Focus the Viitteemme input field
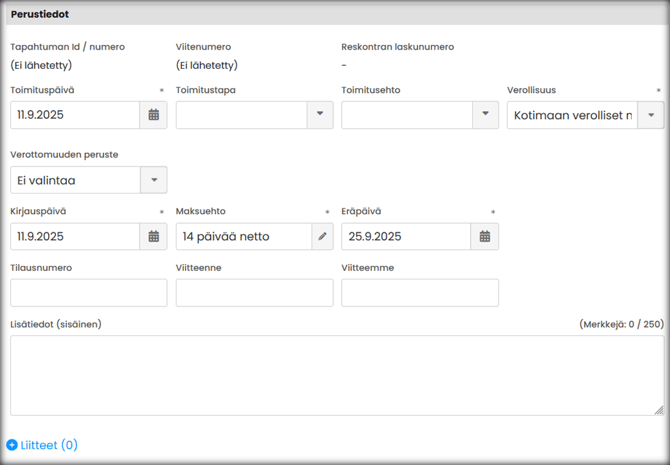This screenshot has height=465, width=670. point(420,293)
